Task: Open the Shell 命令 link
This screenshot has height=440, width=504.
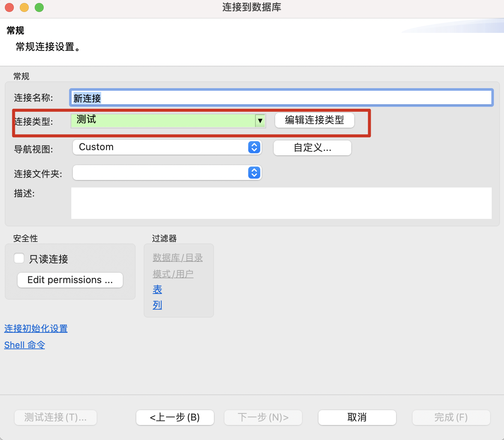Action: pyautogui.click(x=24, y=345)
